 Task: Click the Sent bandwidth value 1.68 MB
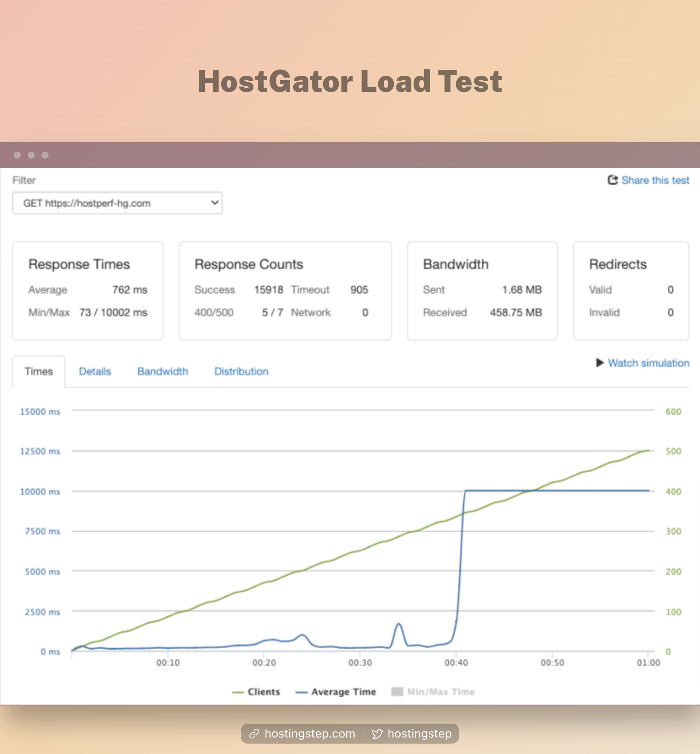tap(522, 289)
